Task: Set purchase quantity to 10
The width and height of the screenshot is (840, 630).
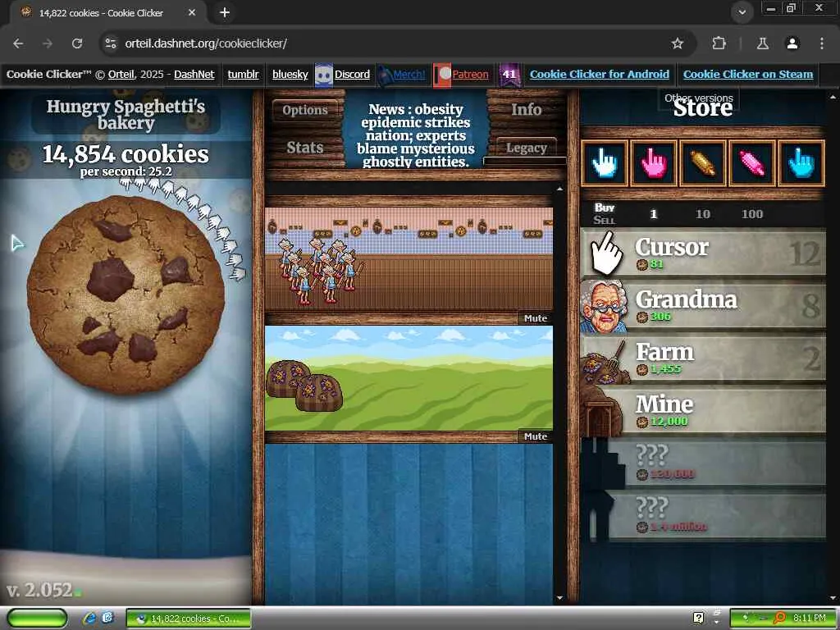Action: pyautogui.click(x=703, y=214)
